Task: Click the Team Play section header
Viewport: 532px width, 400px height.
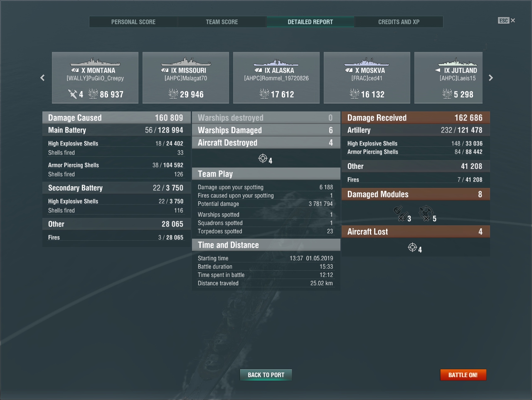Action: 266,174
